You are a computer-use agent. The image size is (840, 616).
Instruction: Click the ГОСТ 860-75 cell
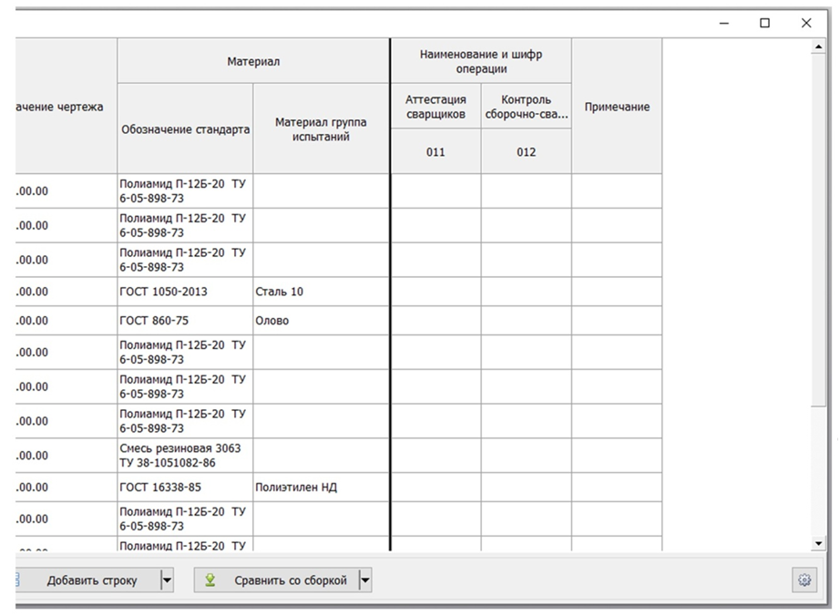click(185, 321)
